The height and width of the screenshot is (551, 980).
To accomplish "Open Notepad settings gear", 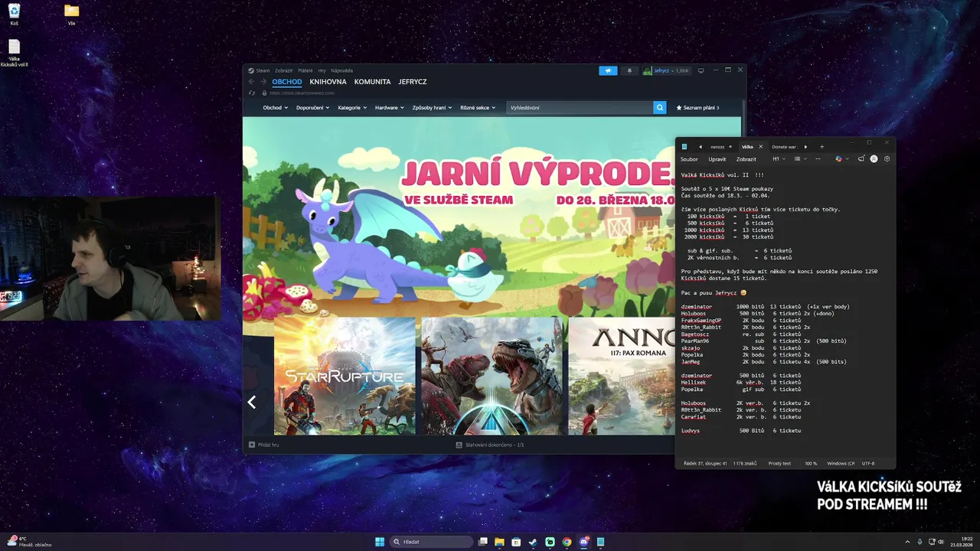I will click(x=887, y=159).
